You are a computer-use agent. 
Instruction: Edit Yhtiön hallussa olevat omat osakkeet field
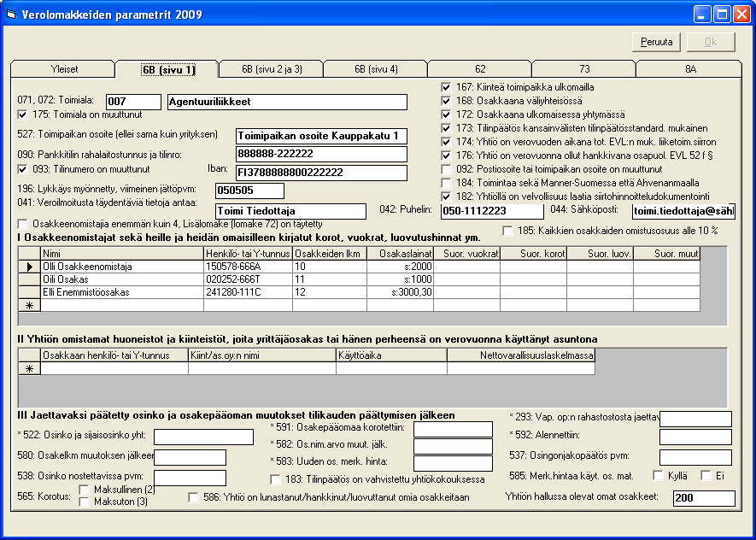704,498
